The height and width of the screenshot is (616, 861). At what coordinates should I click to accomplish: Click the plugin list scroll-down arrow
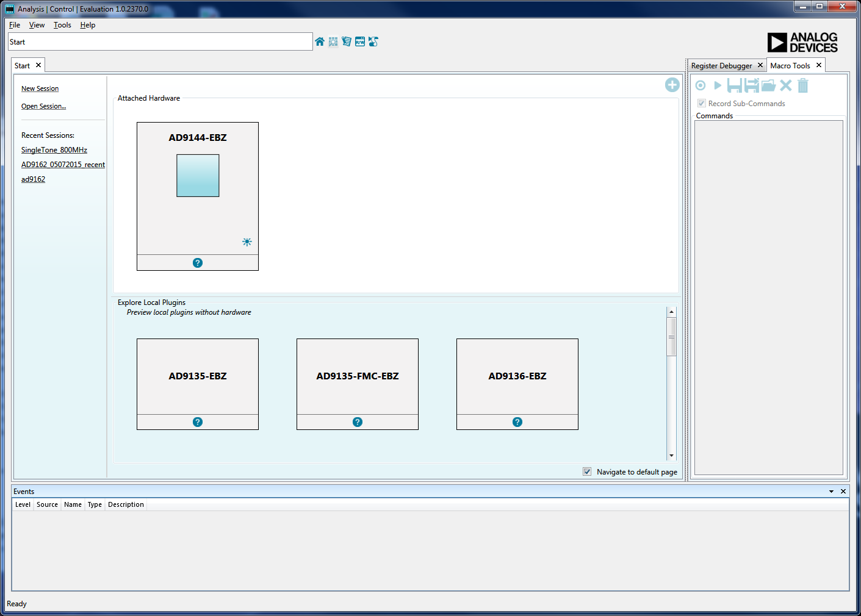pos(671,456)
